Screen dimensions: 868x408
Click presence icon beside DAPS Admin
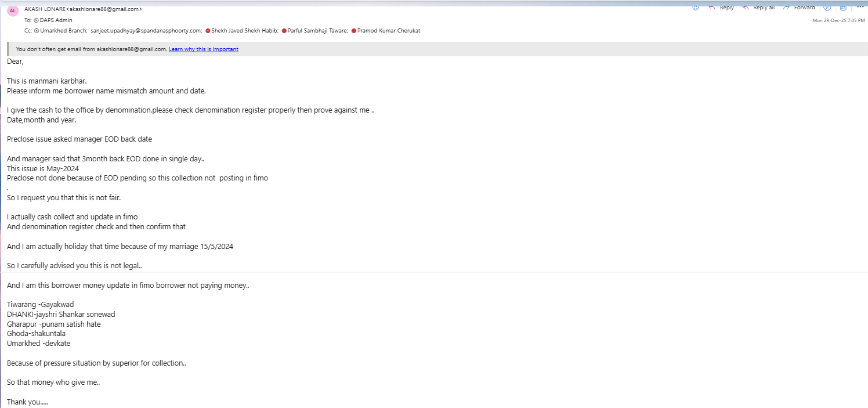point(36,20)
